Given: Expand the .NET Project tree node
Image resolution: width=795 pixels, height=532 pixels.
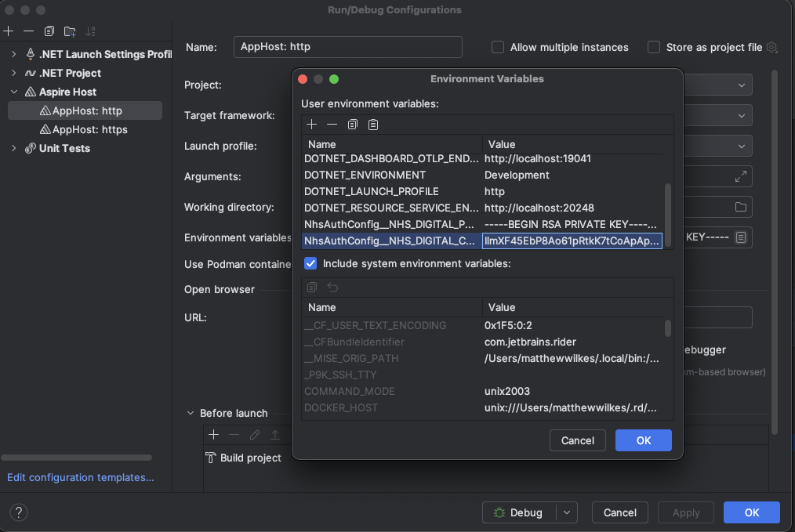Looking at the screenshot, I should (x=14, y=73).
